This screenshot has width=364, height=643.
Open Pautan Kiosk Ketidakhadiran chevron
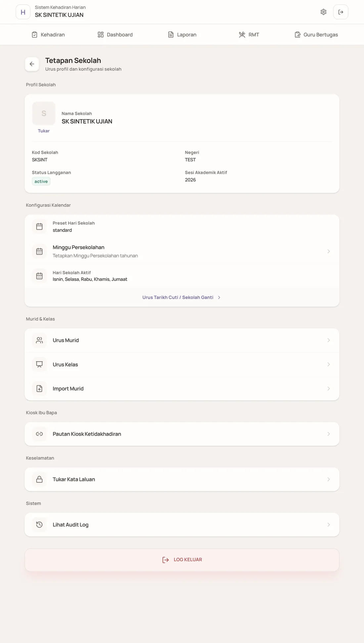pos(329,434)
